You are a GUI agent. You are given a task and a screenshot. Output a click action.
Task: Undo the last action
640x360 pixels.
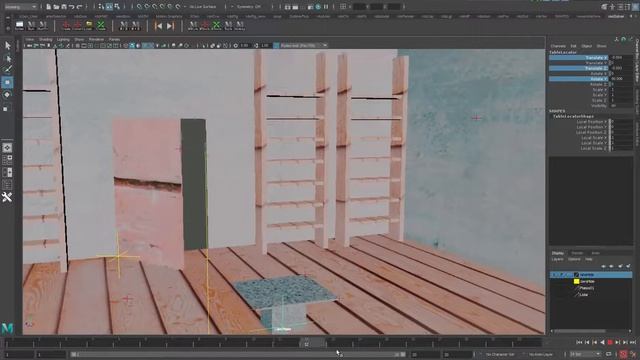[x=72, y=7]
